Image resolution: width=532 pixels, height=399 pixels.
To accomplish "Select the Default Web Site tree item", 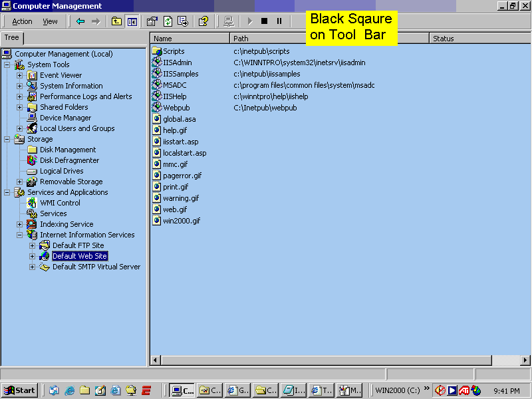I will (80, 256).
